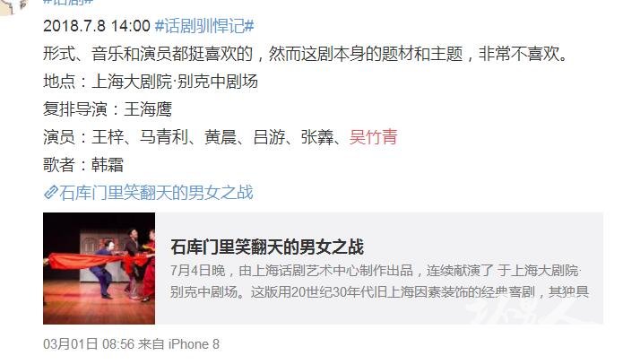The width and height of the screenshot is (623, 364).
Task: Click the post timestamp 03月01日 08:56
Action: [x=89, y=343]
